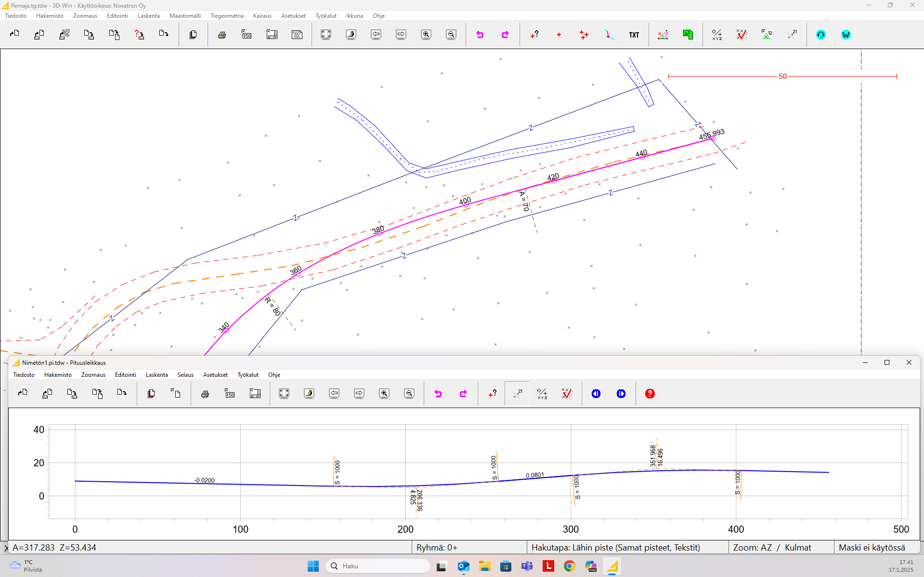
Task: Click the blue step-back button in Pituusleikkaus toolbar
Action: click(x=596, y=394)
